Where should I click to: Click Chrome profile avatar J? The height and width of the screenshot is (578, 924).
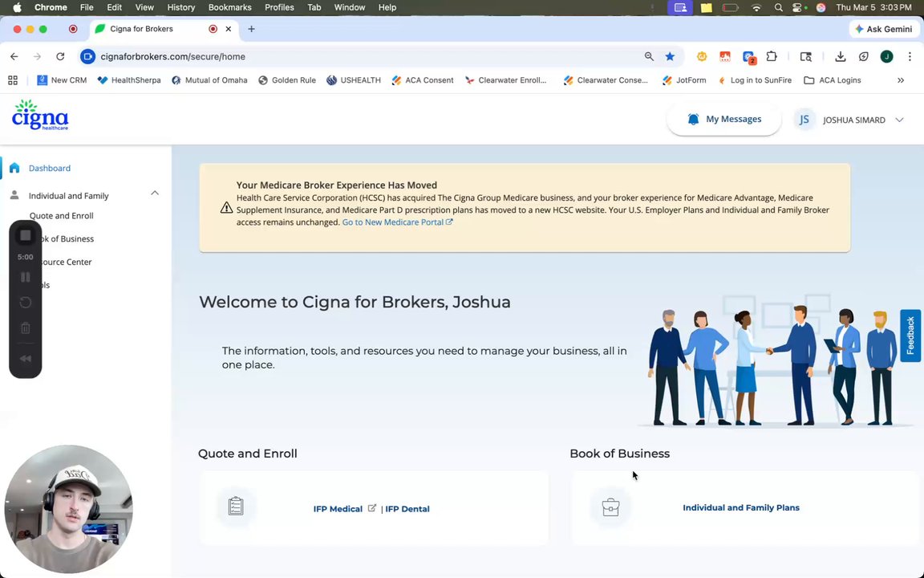[x=886, y=57]
